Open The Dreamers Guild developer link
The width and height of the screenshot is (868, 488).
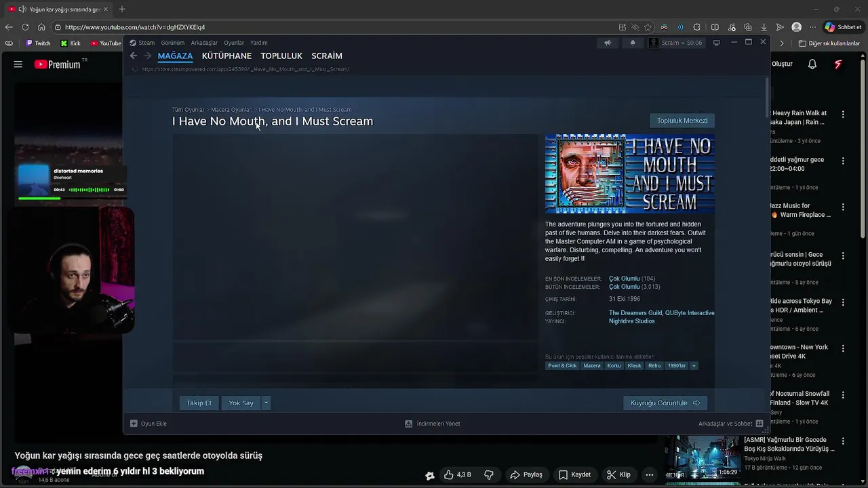pos(635,313)
